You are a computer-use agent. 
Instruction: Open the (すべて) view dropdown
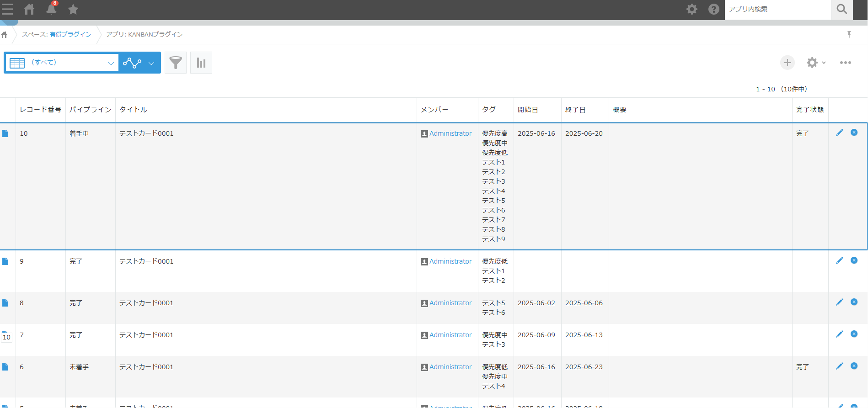point(62,63)
